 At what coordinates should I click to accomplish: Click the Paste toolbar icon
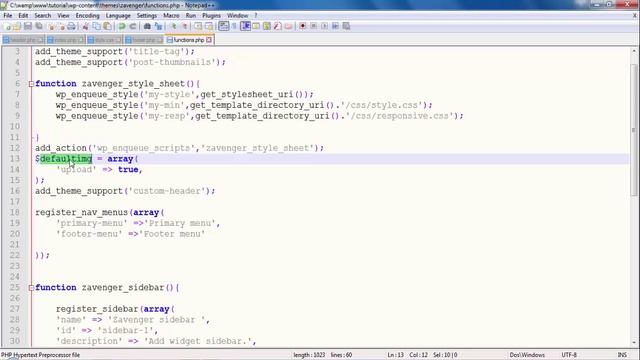point(107,26)
